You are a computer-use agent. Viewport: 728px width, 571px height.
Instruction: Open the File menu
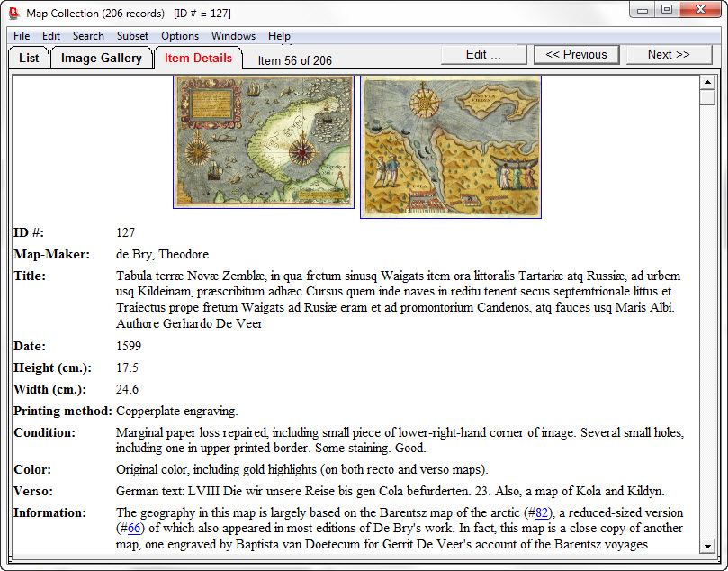pos(22,36)
